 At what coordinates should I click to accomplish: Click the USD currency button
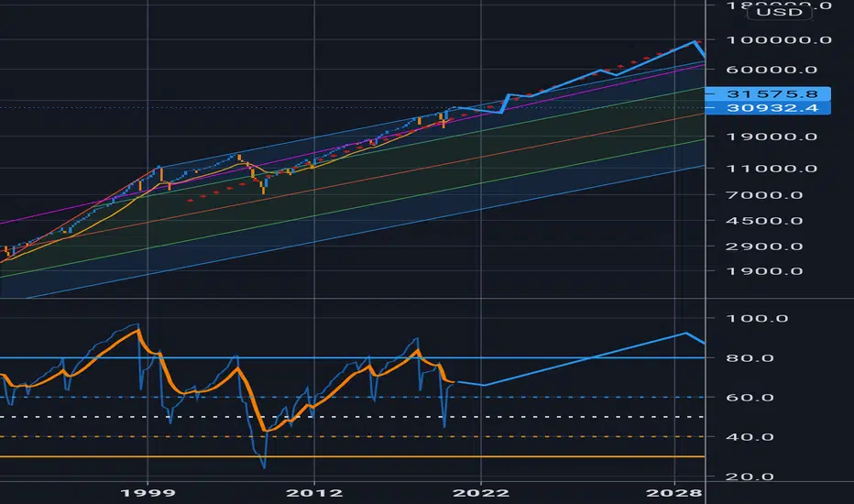780,11
